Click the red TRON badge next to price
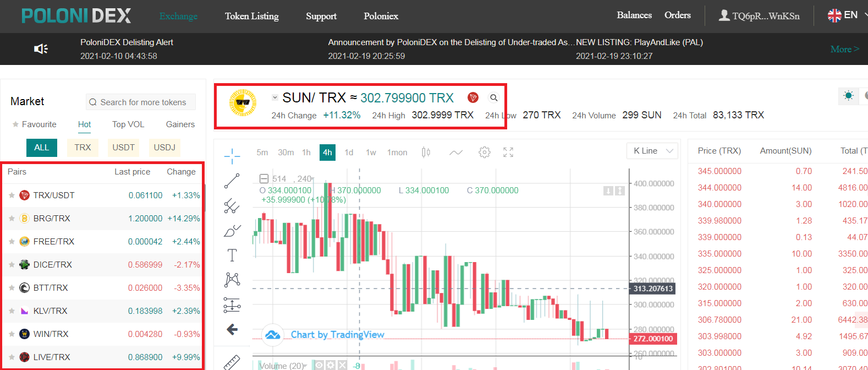868x370 pixels. coord(473,97)
